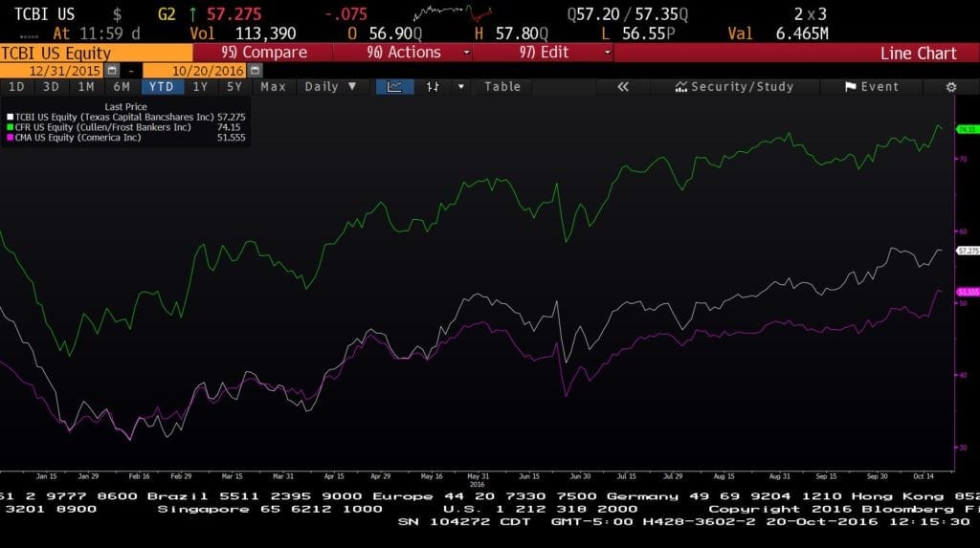Image resolution: width=980 pixels, height=548 pixels.
Task: Click the Vol 113,390 value
Action: pyautogui.click(x=266, y=33)
